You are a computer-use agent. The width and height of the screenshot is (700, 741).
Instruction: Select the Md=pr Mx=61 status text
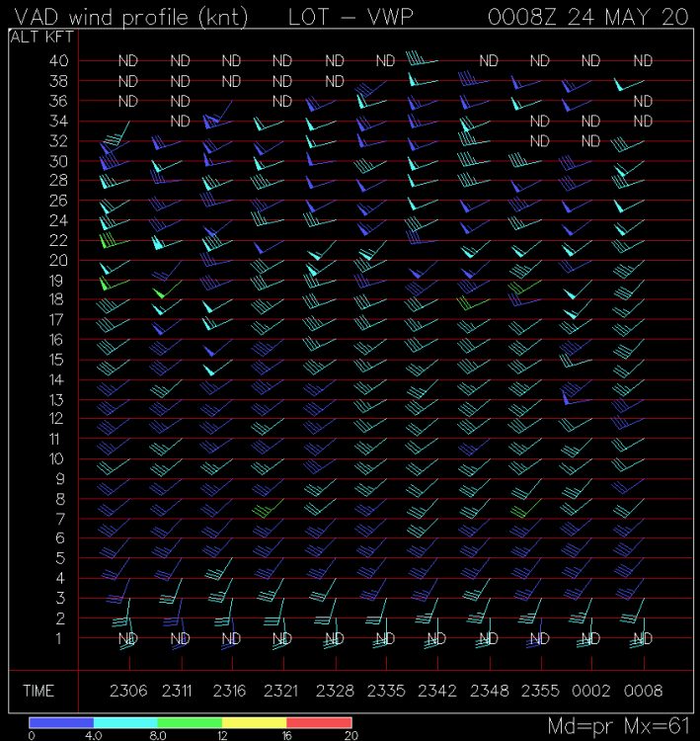click(618, 726)
